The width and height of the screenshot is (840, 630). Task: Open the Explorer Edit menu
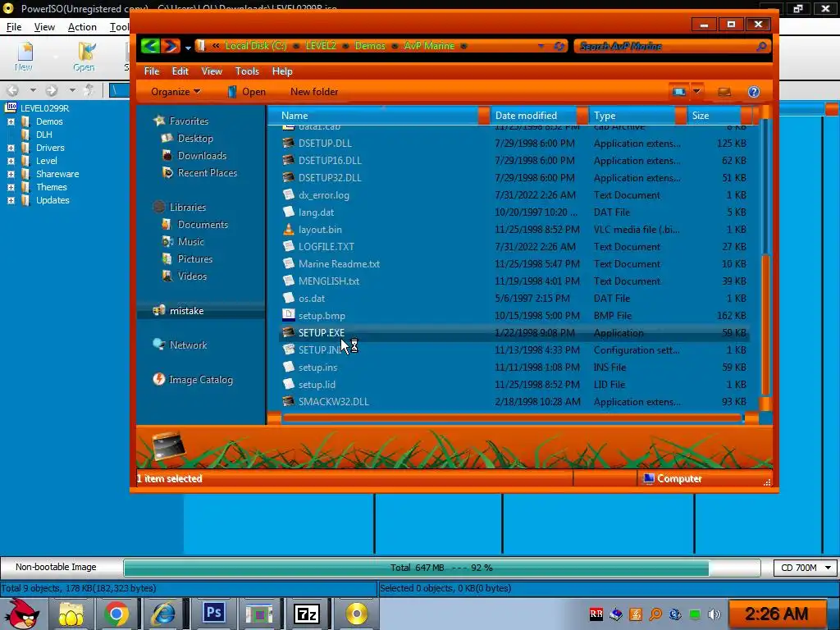coord(180,71)
